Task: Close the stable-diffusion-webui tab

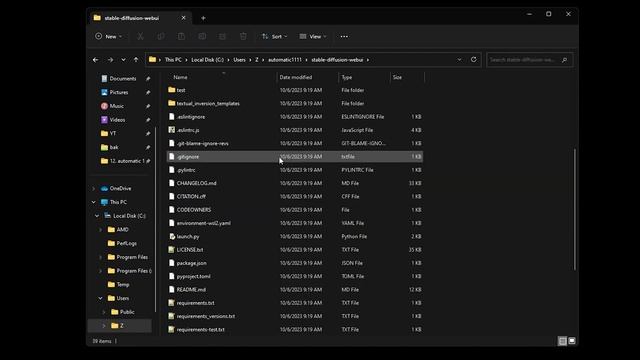Action: (x=183, y=18)
